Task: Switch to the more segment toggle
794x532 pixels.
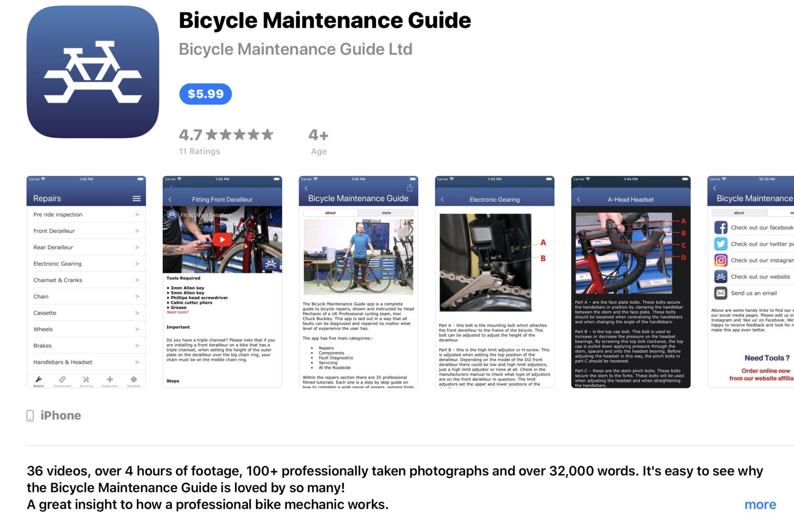Action: point(386,212)
